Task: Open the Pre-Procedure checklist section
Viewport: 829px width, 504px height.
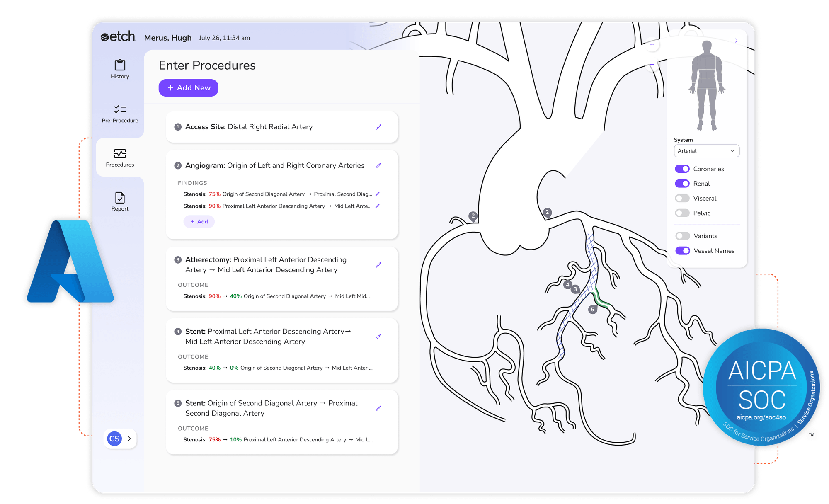Action: point(120,113)
